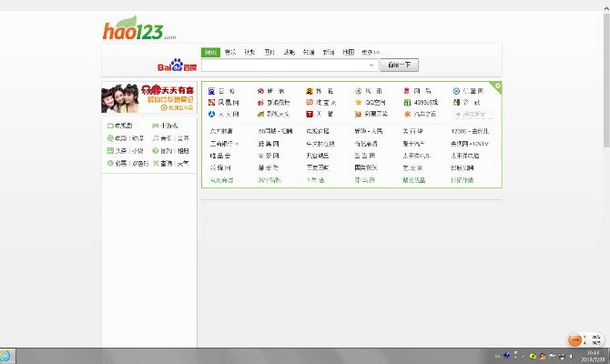The height and width of the screenshot is (364, 610).
Task: Select the 网页 search tab
Action: pyautogui.click(x=210, y=52)
